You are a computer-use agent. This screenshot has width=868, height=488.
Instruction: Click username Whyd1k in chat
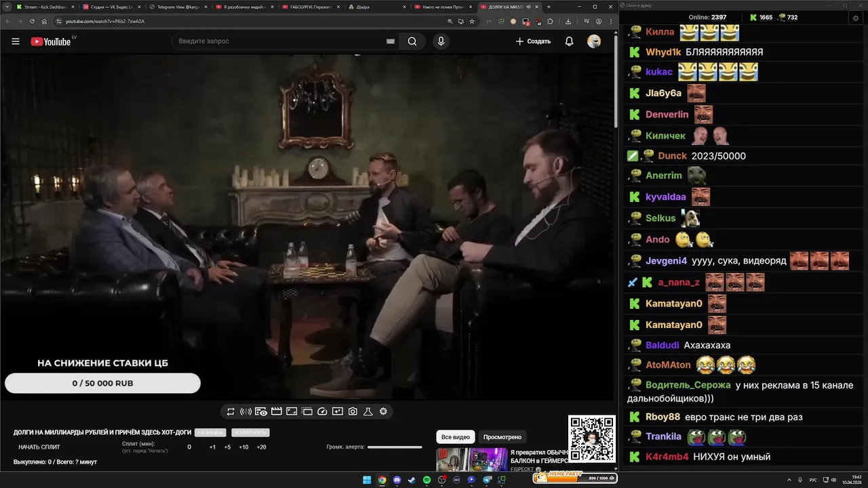(x=663, y=52)
